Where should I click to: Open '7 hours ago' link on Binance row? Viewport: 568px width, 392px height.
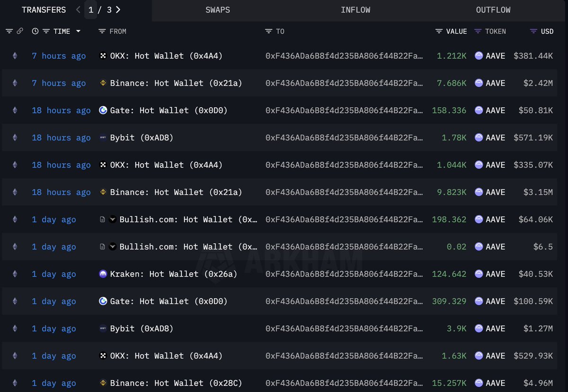[59, 83]
